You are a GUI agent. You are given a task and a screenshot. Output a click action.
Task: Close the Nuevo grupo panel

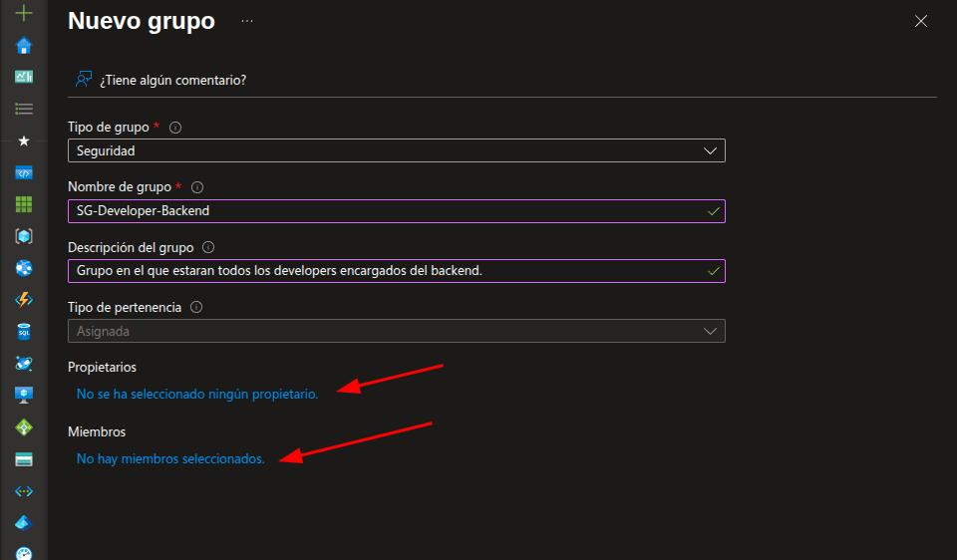(x=921, y=21)
